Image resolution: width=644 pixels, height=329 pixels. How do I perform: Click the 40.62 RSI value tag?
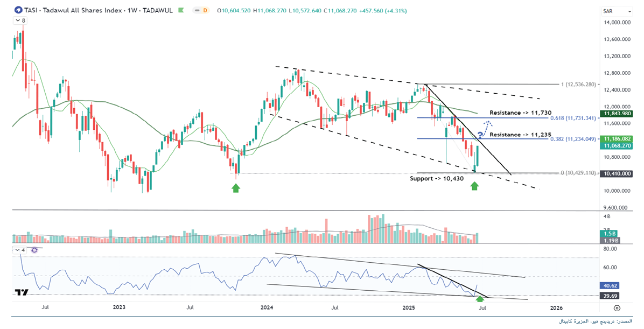point(608,285)
